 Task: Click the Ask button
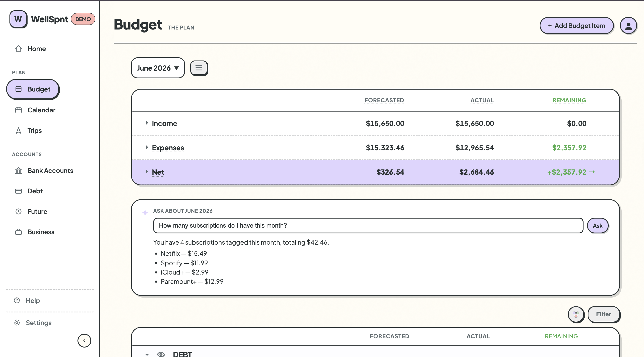[x=597, y=226]
